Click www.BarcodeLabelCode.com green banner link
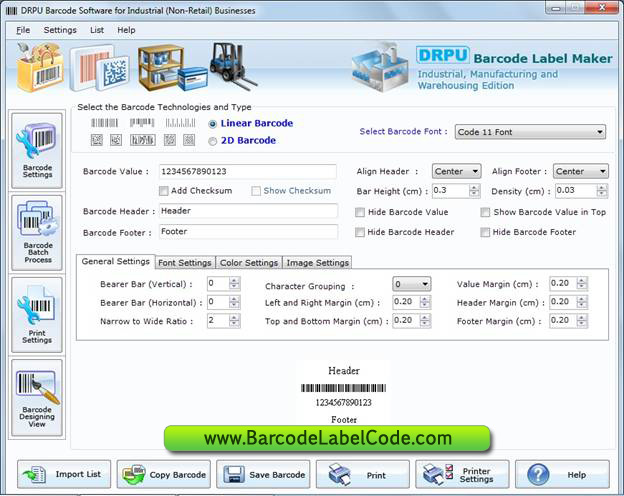This screenshot has height=496, width=624. (327, 438)
